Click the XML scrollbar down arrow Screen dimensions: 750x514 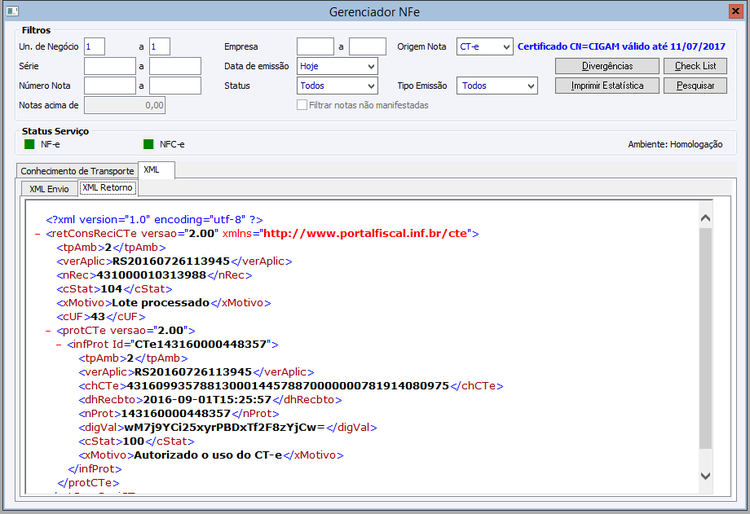(705, 476)
